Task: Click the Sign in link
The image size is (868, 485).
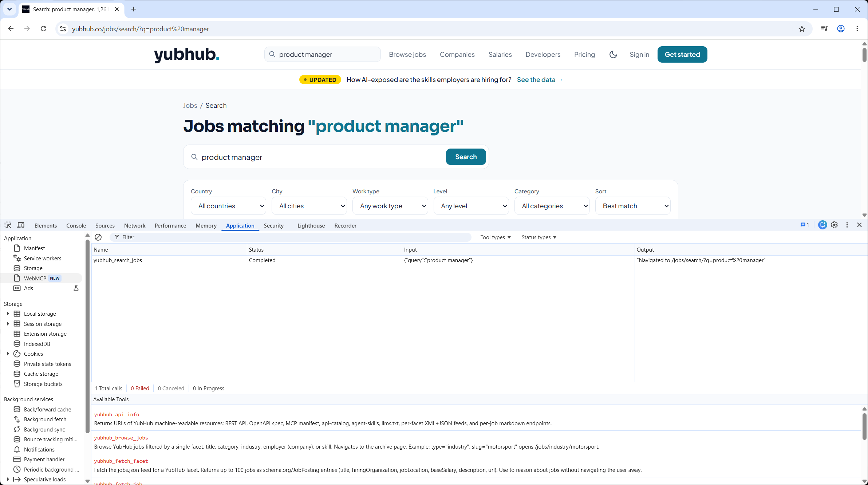Action: tap(639, 55)
